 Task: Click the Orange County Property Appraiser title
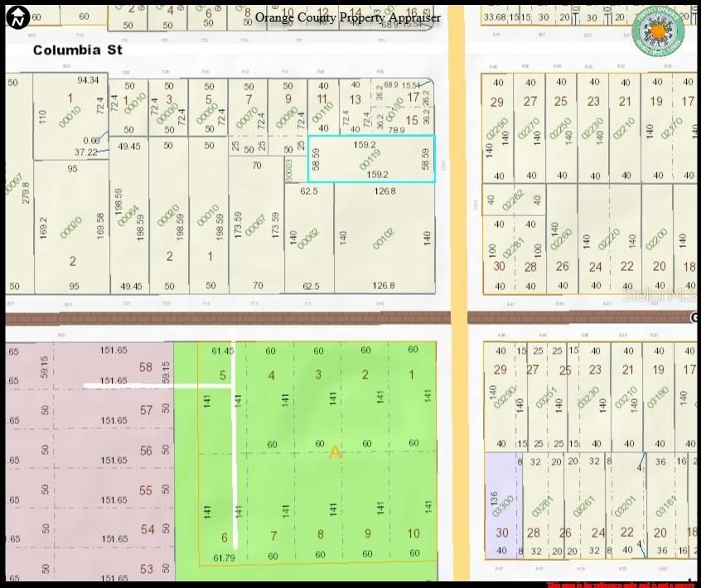pos(348,17)
